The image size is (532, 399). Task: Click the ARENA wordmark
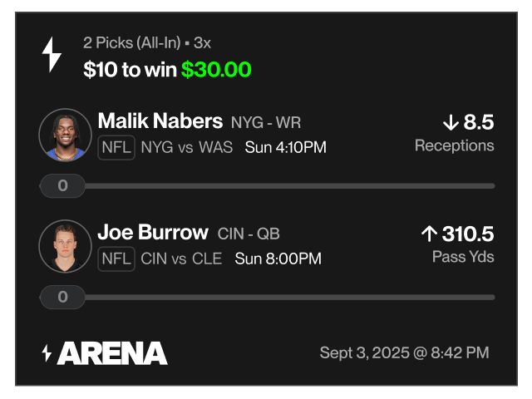click(x=112, y=353)
